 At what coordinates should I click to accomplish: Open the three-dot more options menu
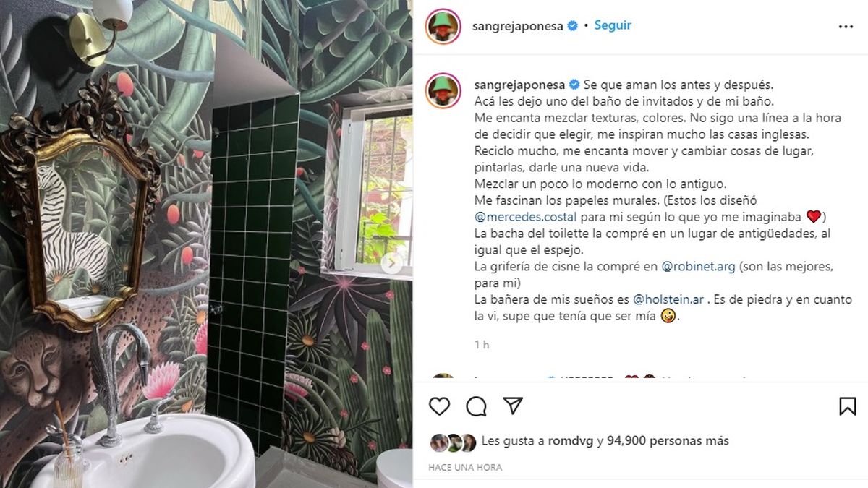(x=846, y=26)
